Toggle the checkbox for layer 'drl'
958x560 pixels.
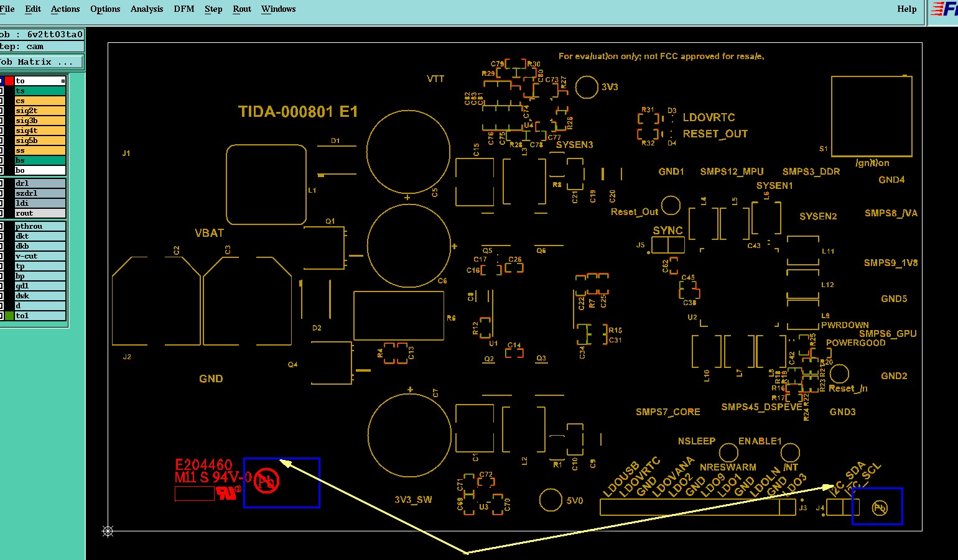coord(2,183)
